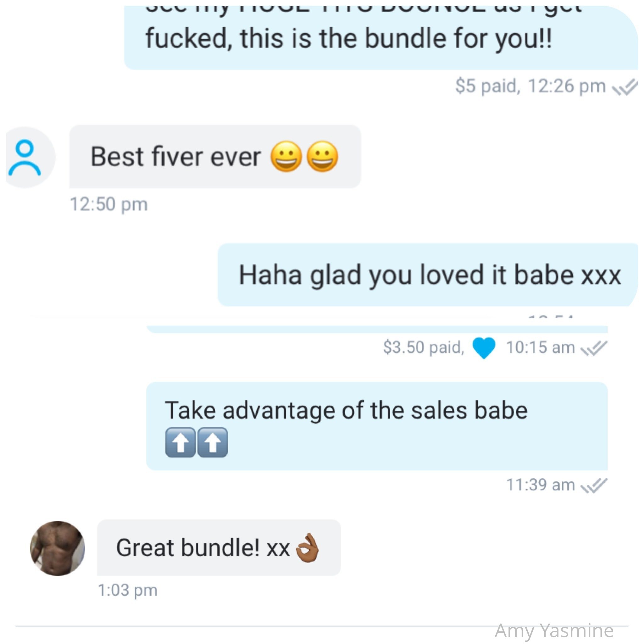The image size is (644, 644).
Task: Click read-receipt checkmarks beside 12:26 pm
Action: [x=625, y=87]
